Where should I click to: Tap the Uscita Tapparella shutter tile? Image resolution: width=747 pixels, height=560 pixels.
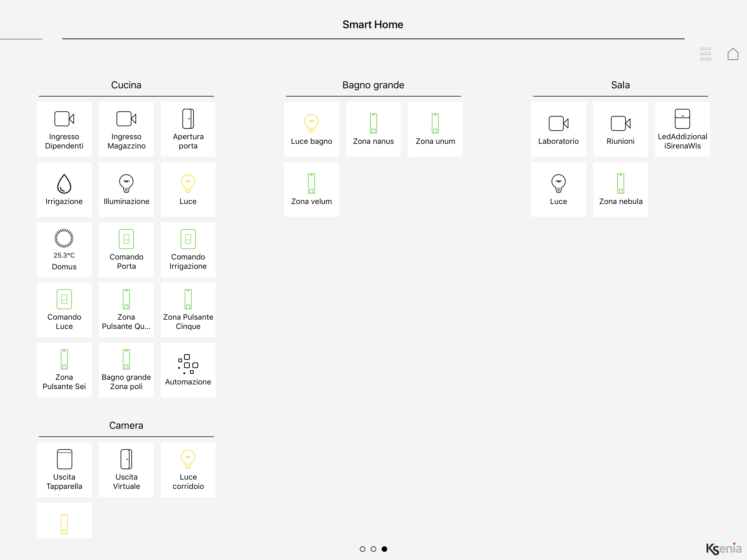pos(64,470)
